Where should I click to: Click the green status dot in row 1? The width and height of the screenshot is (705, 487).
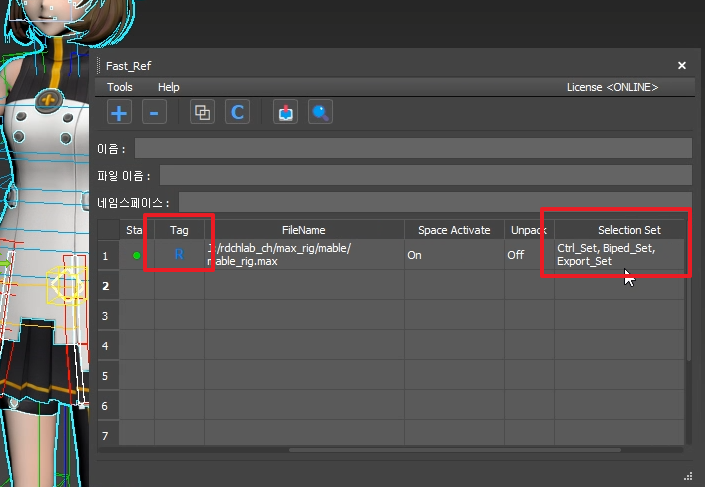(137, 255)
